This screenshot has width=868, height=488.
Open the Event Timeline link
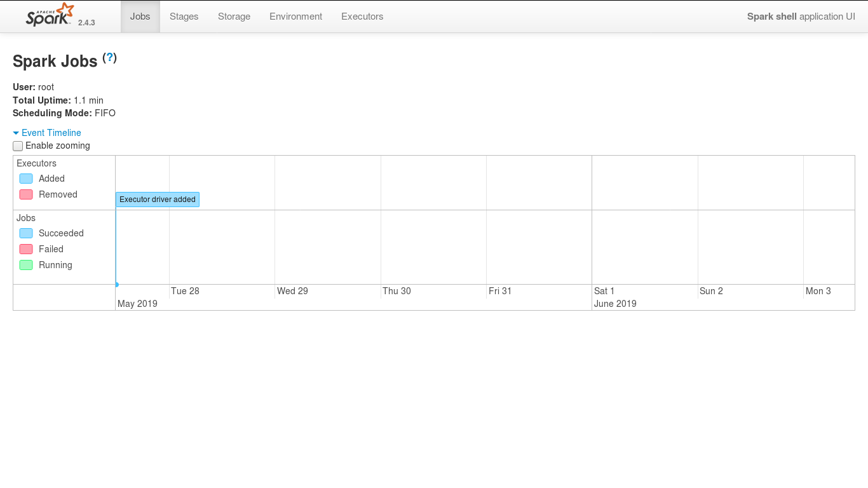(51, 133)
